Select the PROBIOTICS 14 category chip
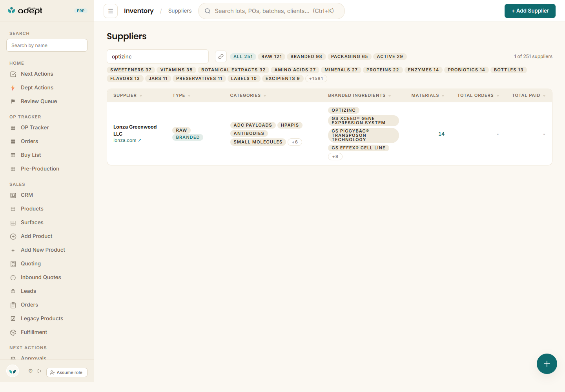The height and width of the screenshot is (392, 565). pyautogui.click(x=466, y=70)
